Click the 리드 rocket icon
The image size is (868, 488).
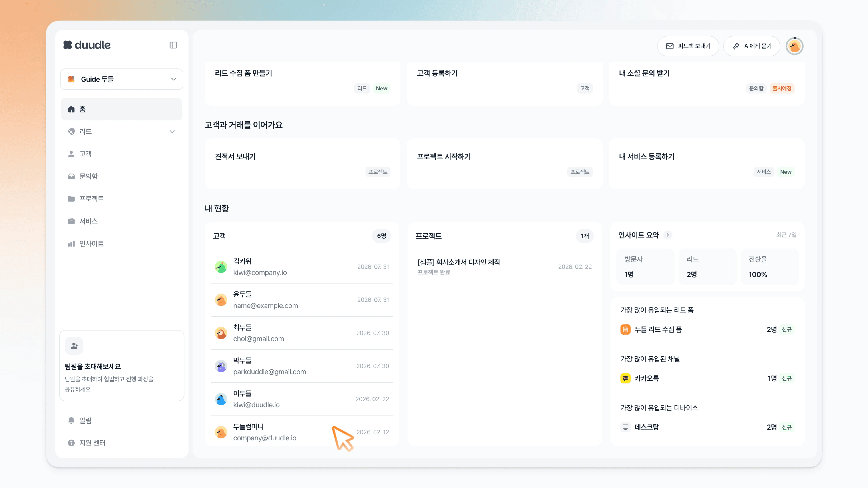click(71, 132)
